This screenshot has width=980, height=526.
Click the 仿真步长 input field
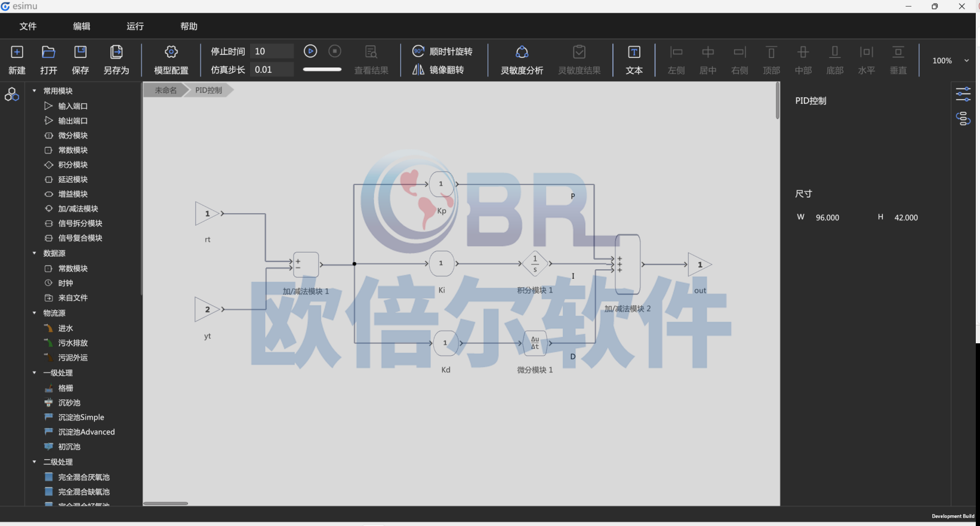click(272, 69)
